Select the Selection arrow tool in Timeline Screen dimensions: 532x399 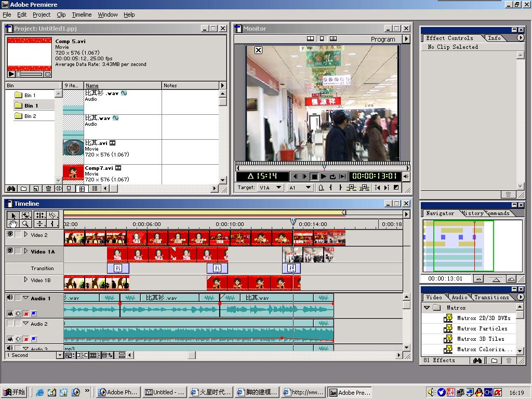[13, 216]
